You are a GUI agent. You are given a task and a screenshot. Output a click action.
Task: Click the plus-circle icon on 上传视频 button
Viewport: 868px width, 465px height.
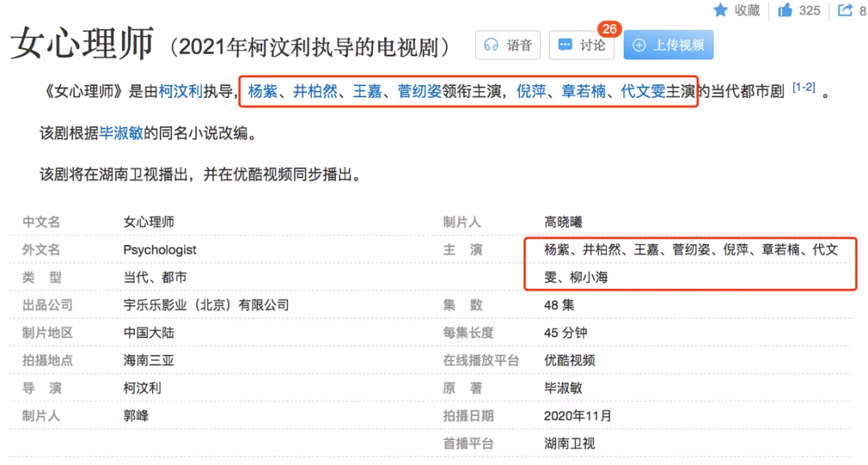(x=640, y=45)
